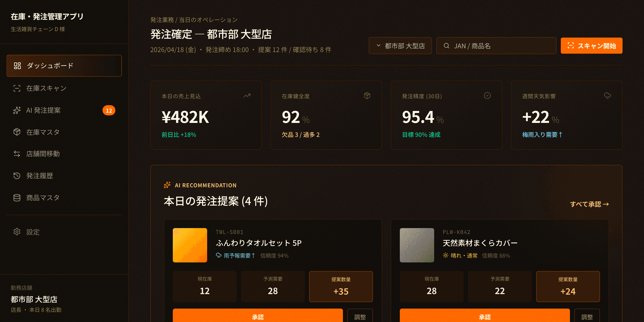Click 調整 for 天然素材まくらカバー
Image resolution: width=644 pixels, height=322 pixels.
587,317
